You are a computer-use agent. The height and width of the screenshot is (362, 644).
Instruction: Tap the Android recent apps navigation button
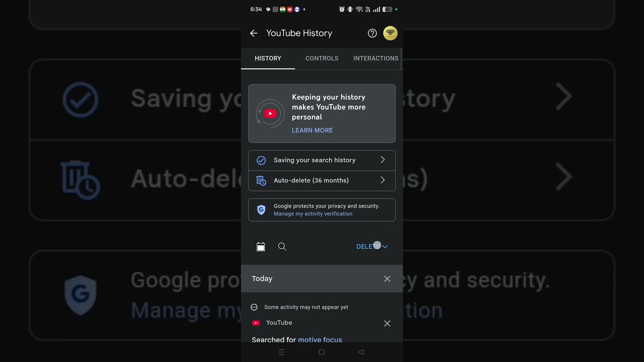click(282, 352)
